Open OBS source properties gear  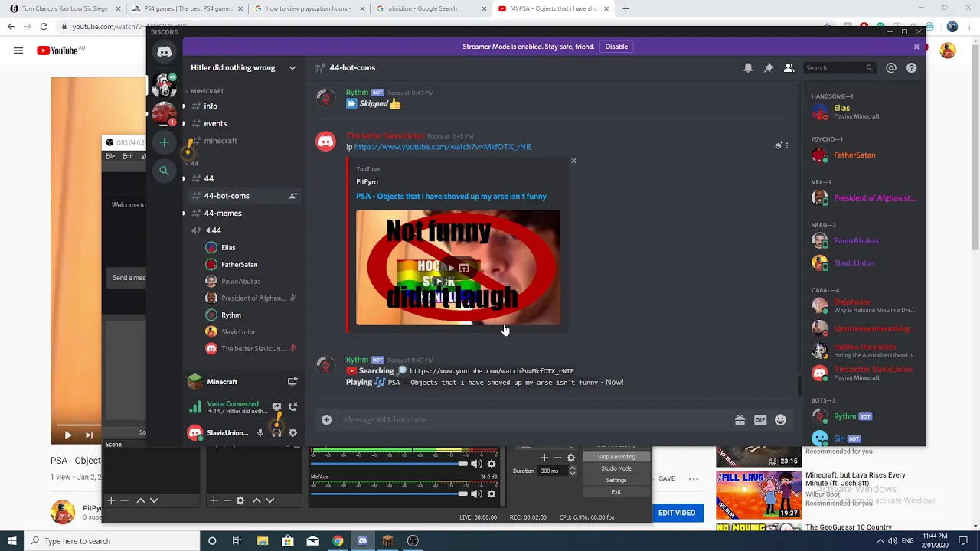pos(240,500)
